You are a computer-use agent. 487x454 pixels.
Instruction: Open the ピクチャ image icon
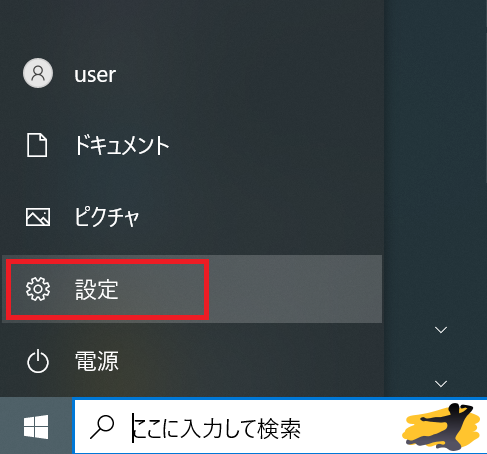coord(38,217)
